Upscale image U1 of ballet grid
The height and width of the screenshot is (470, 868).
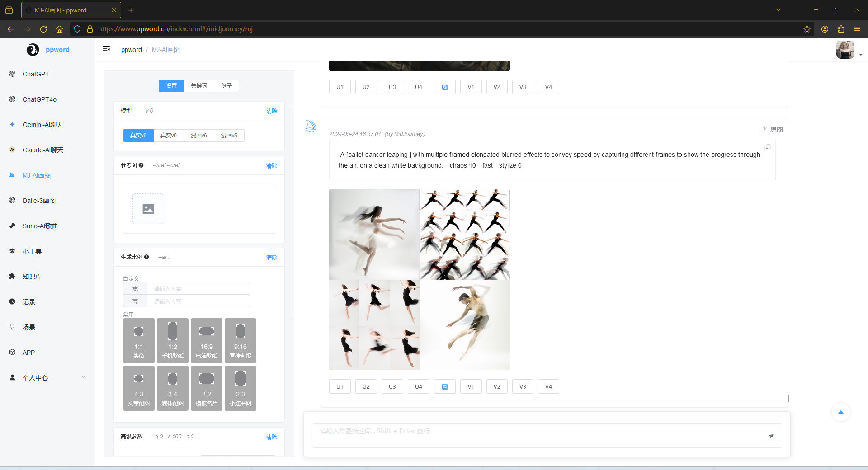click(340, 387)
